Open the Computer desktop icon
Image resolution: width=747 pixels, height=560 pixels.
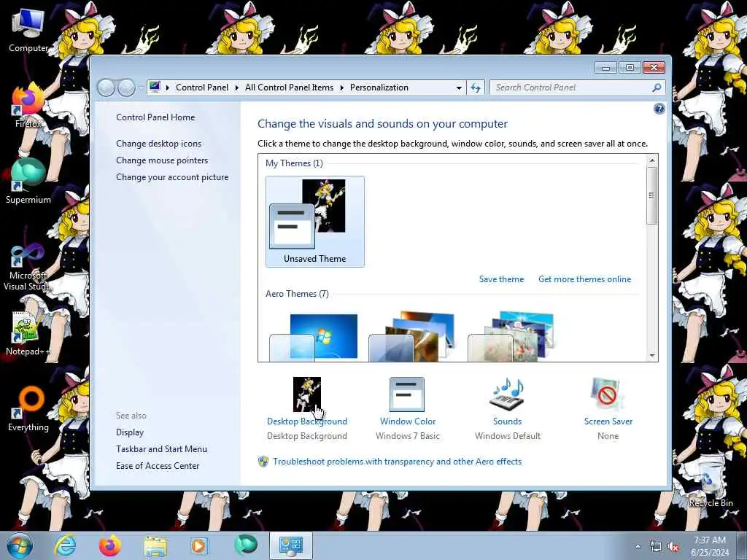coord(28,30)
